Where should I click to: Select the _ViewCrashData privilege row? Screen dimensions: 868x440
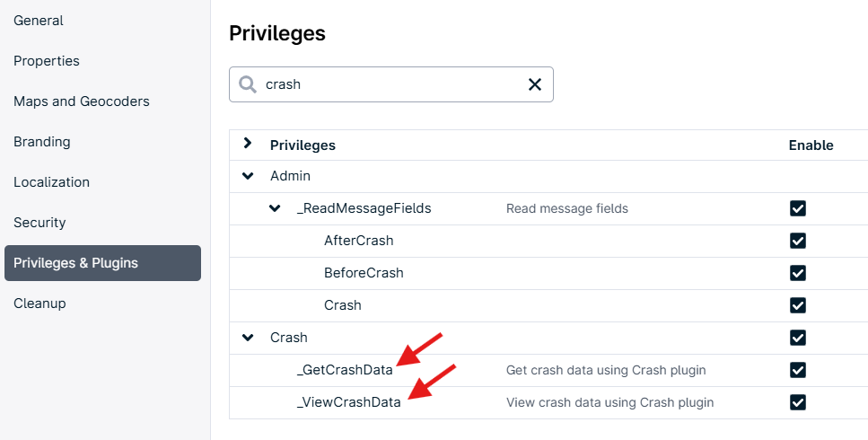pyautogui.click(x=348, y=402)
